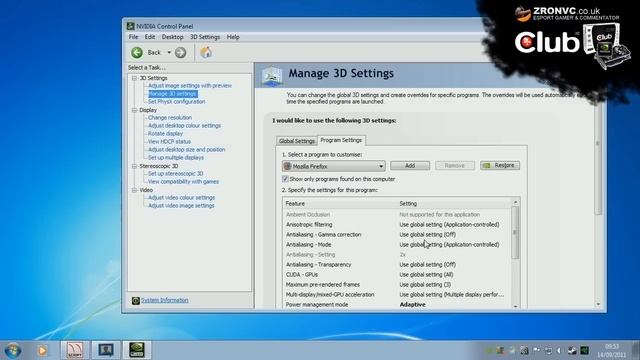
Task: Click the settings list scroll down arrow
Action: (516, 306)
